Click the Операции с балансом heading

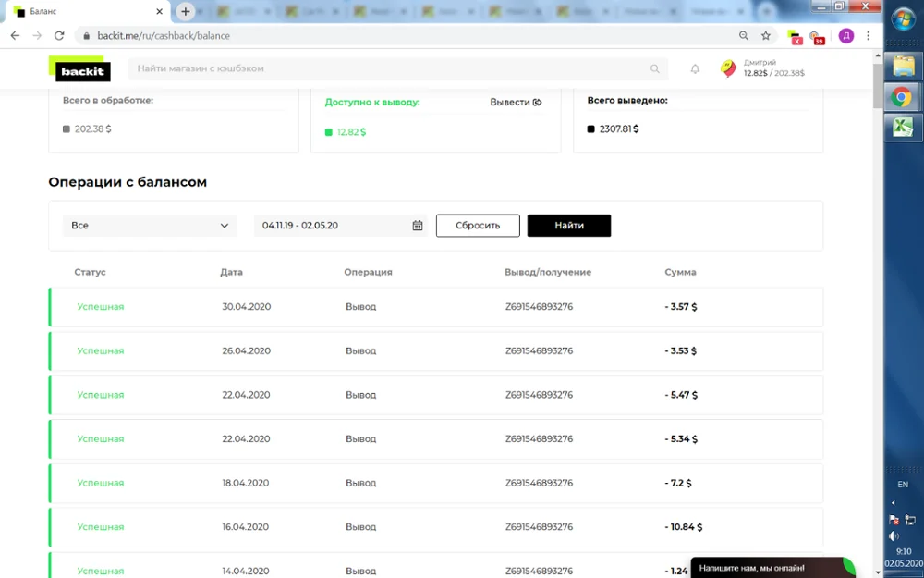128,182
